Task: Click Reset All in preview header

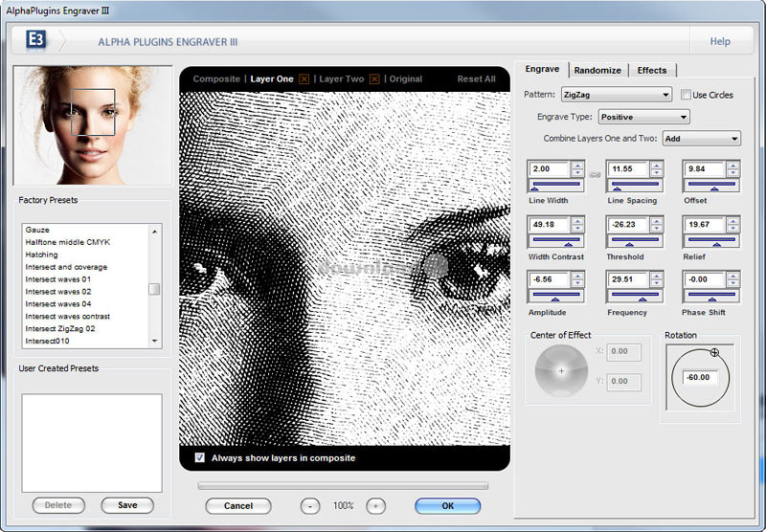Action: (476, 78)
